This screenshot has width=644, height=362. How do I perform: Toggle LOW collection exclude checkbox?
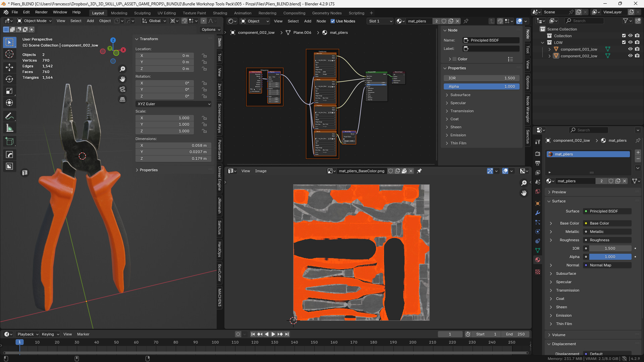click(624, 43)
